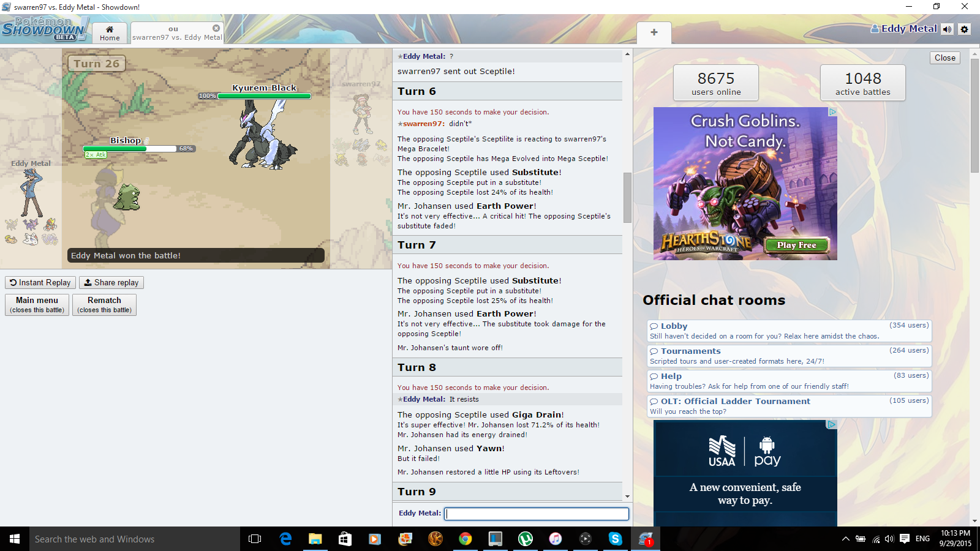The height and width of the screenshot is (551, 980).
Task: Click the Kyurem-Black sprite
Action: pos(263,136)
